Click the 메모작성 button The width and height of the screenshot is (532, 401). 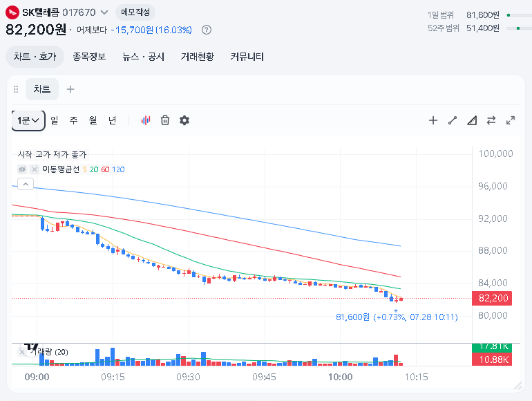click(135, 12)
